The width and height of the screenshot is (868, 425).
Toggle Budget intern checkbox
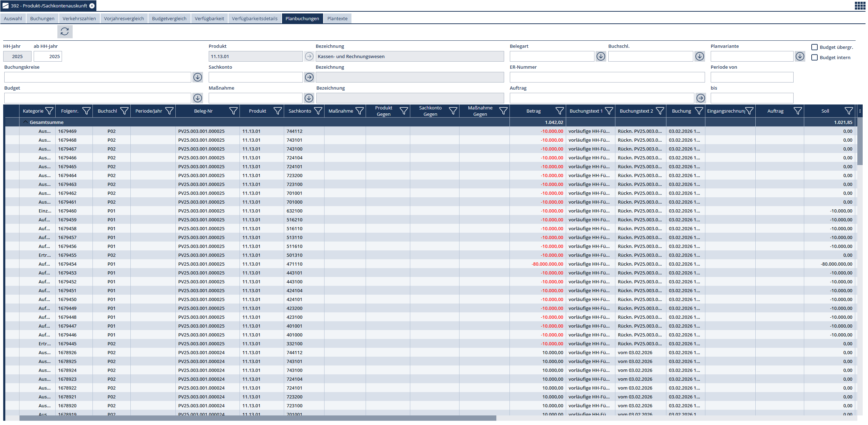(815, 57)
